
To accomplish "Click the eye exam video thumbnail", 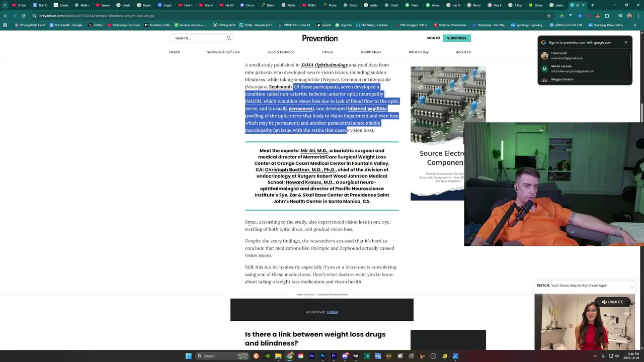I will pos(585,322).
